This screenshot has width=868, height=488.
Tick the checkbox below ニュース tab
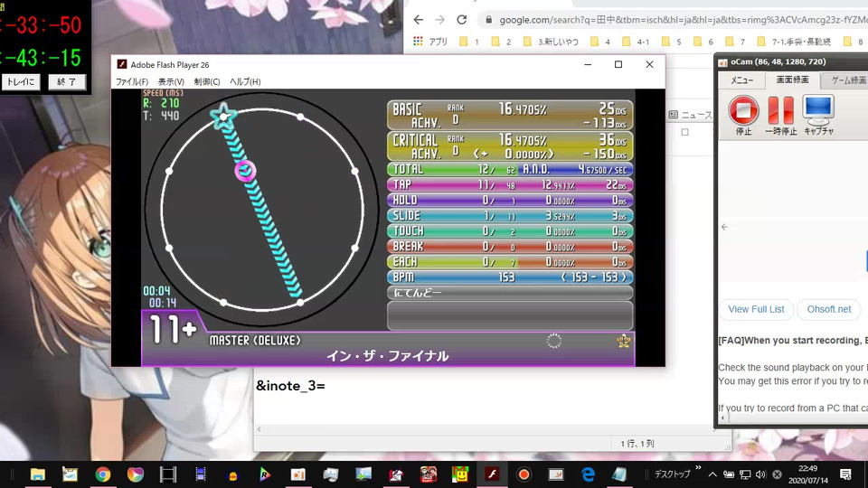point(684,132)
